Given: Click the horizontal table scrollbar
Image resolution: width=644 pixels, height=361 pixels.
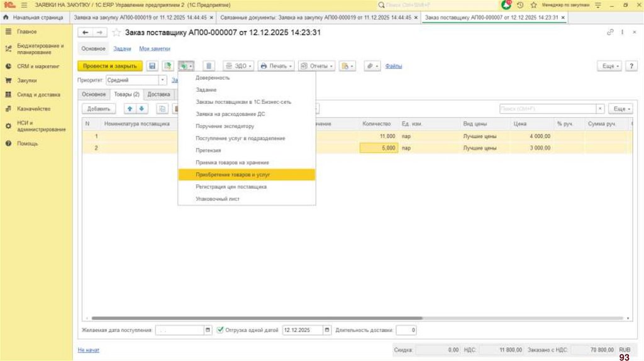Looking at the screenshot, I should click(257, 318).
